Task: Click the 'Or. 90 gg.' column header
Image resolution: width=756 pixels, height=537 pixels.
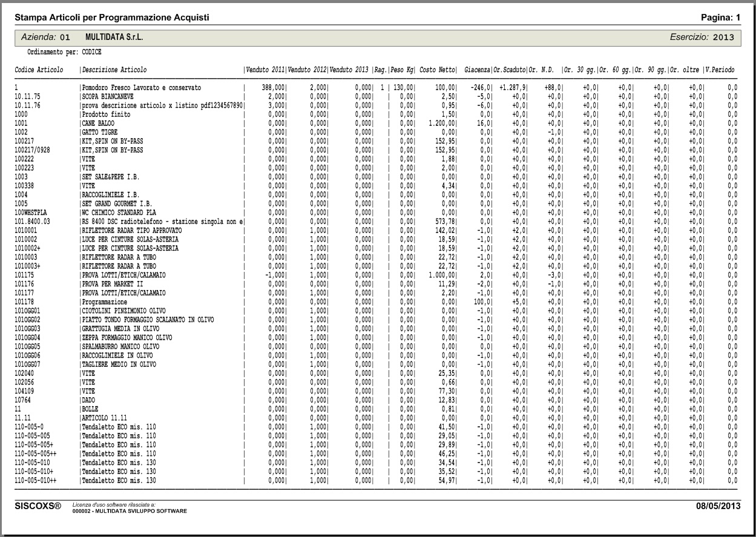Action: 651,70
